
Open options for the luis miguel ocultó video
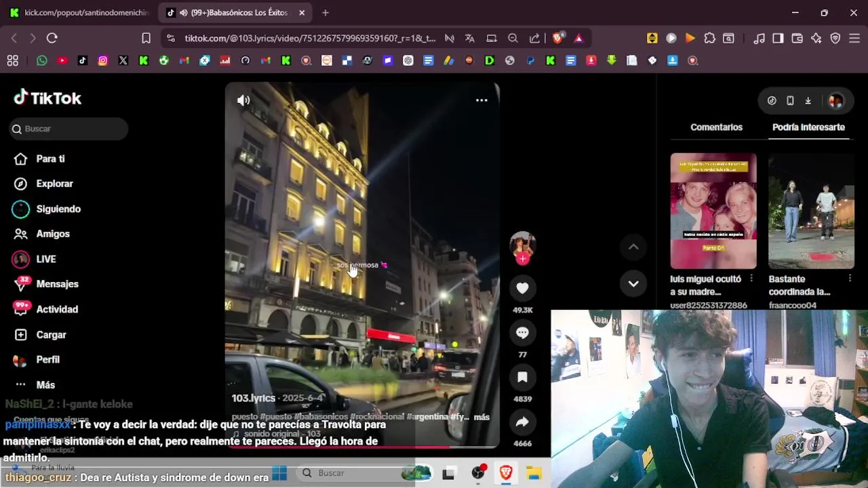[x=751, y=279]
